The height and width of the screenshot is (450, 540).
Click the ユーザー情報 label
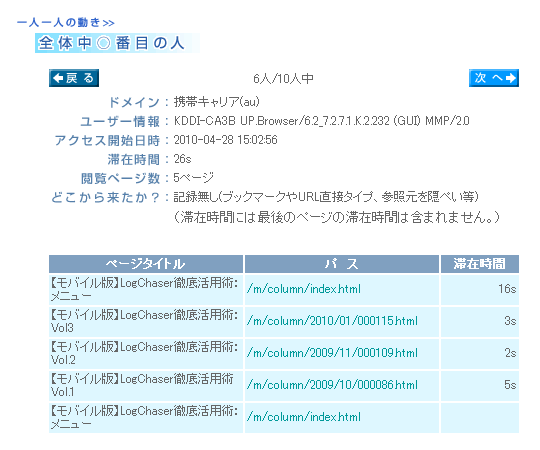(120, 122)
